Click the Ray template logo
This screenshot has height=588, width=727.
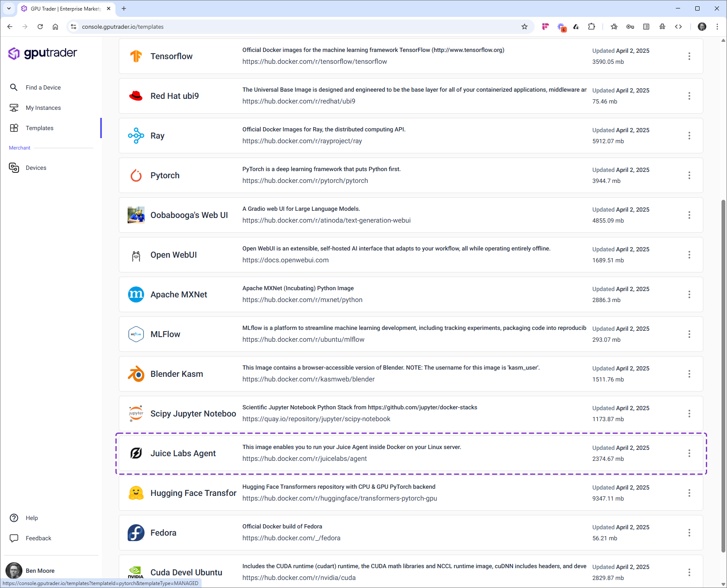coord(136,136)
